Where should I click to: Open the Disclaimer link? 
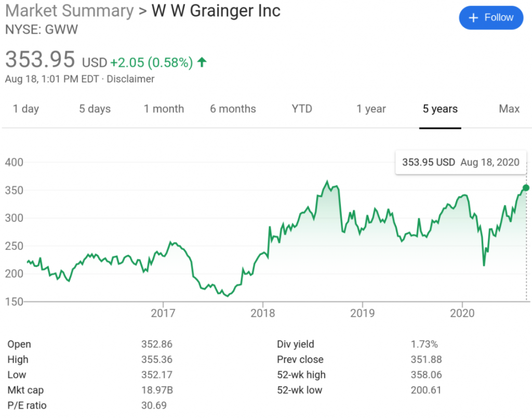click(130, 79)
